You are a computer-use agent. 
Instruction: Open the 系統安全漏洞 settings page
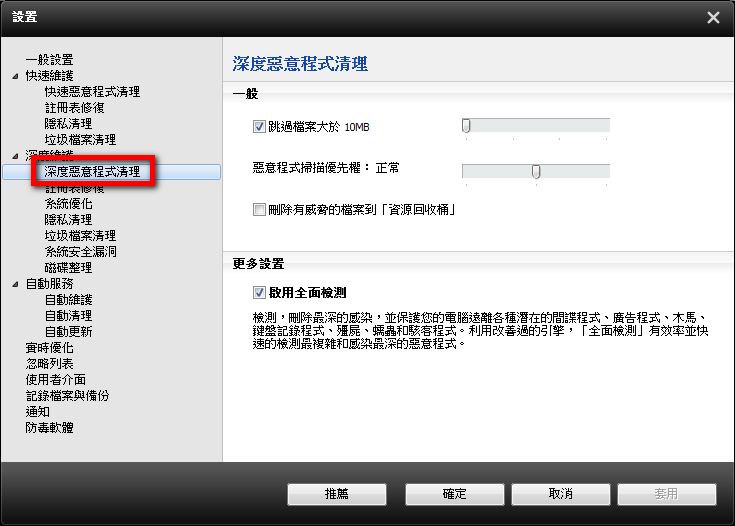(80, 252)
